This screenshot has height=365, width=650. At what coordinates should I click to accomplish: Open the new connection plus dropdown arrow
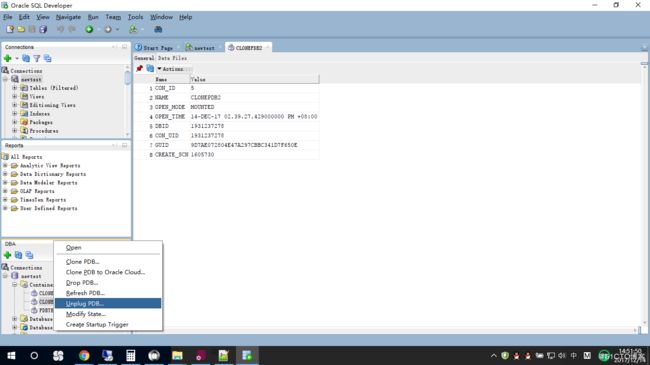[x=17, y=58]
